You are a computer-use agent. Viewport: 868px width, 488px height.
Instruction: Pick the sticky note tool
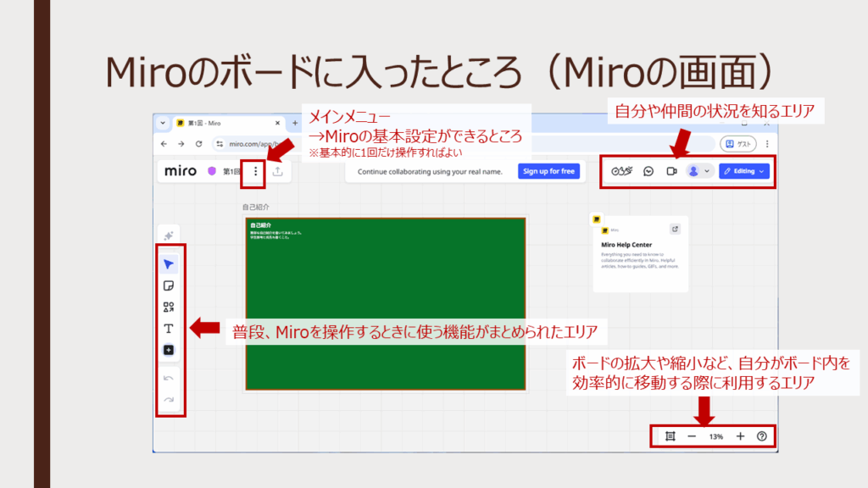tap(169, 286)
